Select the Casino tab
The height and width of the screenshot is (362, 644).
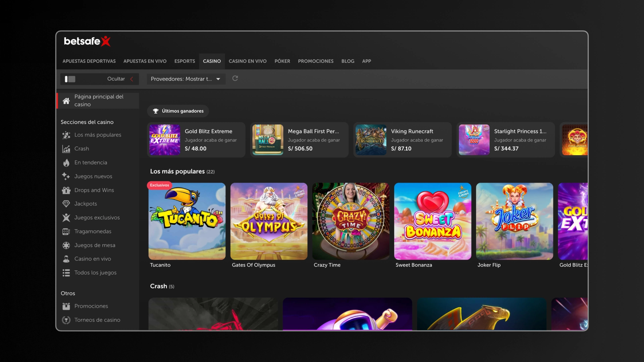click(x=212, y=61)
